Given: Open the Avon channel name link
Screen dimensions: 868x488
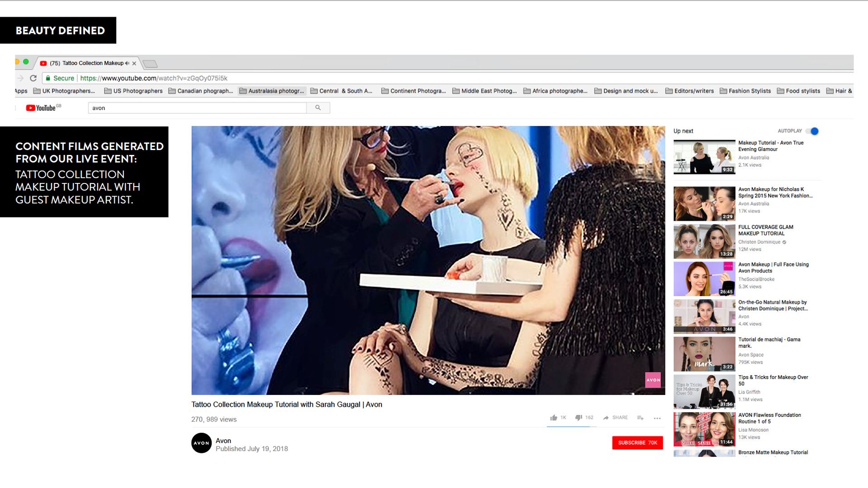Looking at the screenshot, I should [223, 441].
